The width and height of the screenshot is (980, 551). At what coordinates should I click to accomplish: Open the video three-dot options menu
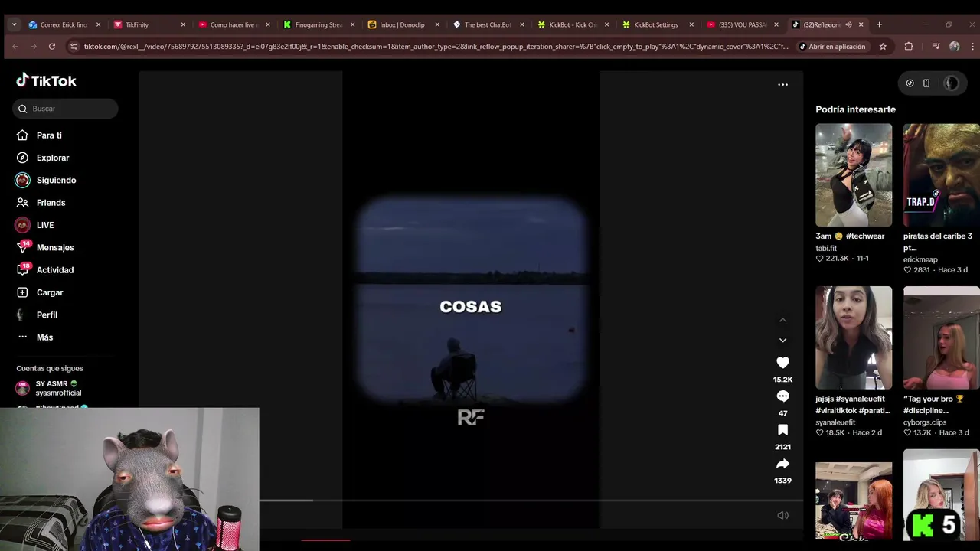(782, 85)
